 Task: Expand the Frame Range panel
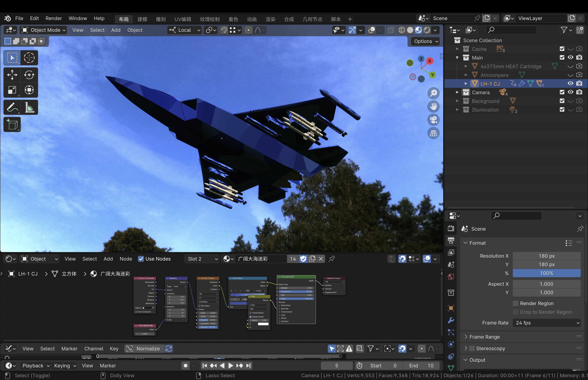(x=484, y=337)
